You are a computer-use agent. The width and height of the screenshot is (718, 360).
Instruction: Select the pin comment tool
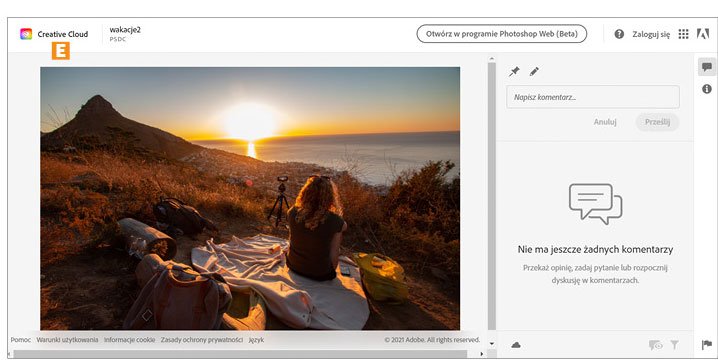pos(514,71)
